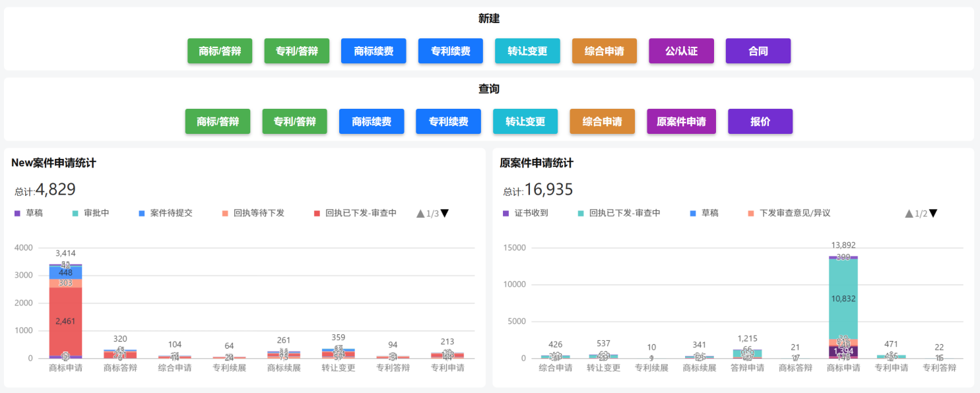Toggle 案件待提交 legend series
Screen dimensions: 980x393
pos(166,213)
